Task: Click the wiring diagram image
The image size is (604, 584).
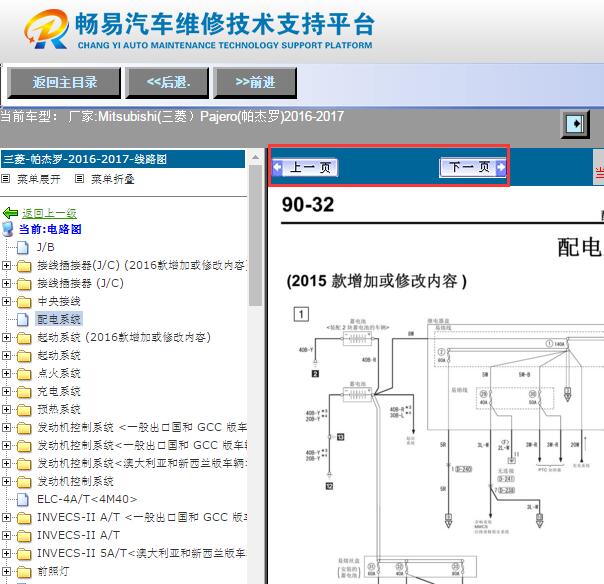Action: (x=447, y=447)
